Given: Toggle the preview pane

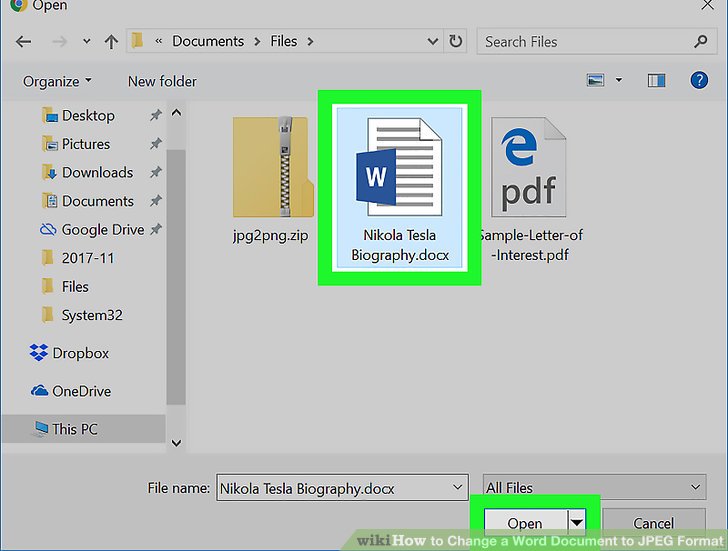Looking at the screenshot, I should pos(656,81).
